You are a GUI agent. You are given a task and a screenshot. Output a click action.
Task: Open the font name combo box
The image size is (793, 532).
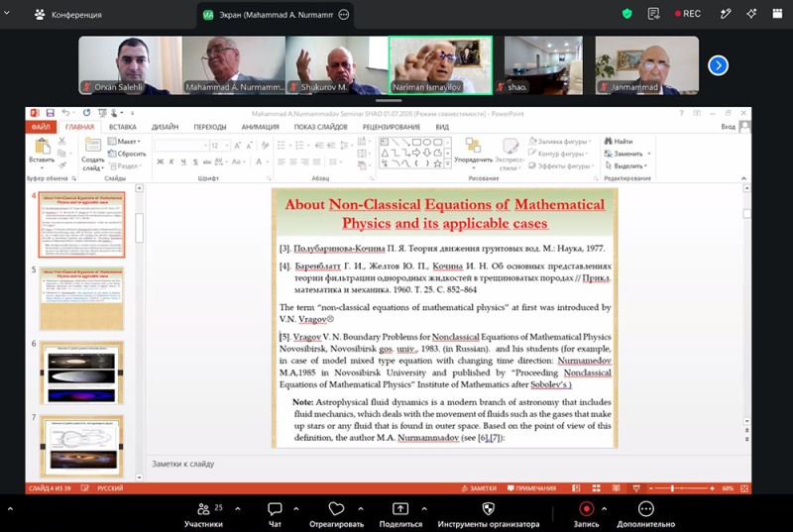tap(182, 146)
